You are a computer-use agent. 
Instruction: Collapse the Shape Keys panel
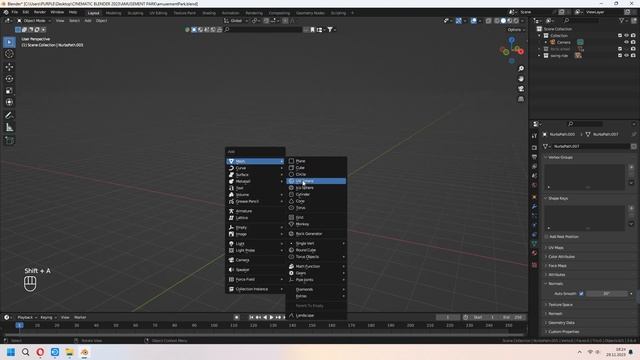click(x=558, y=198)
